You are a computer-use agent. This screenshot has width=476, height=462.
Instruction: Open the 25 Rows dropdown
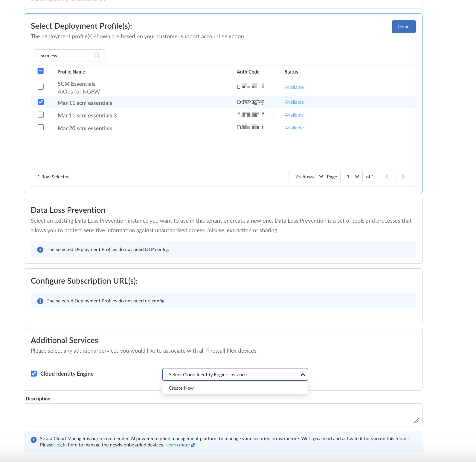[x=308, y=176]
